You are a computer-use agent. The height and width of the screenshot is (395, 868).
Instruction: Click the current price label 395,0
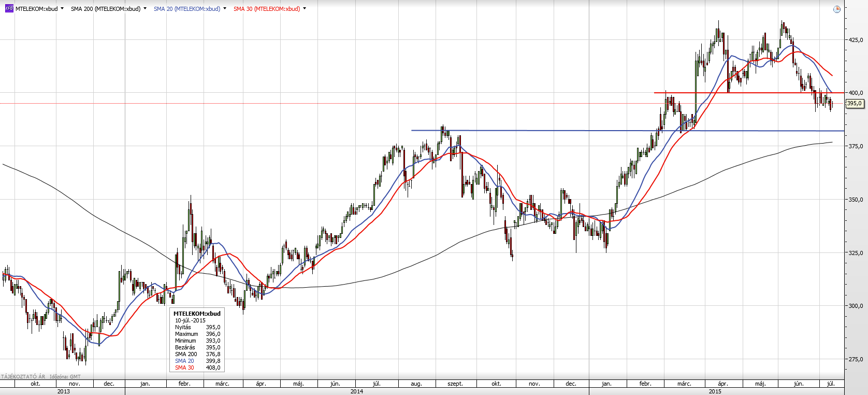click(855, 104)
